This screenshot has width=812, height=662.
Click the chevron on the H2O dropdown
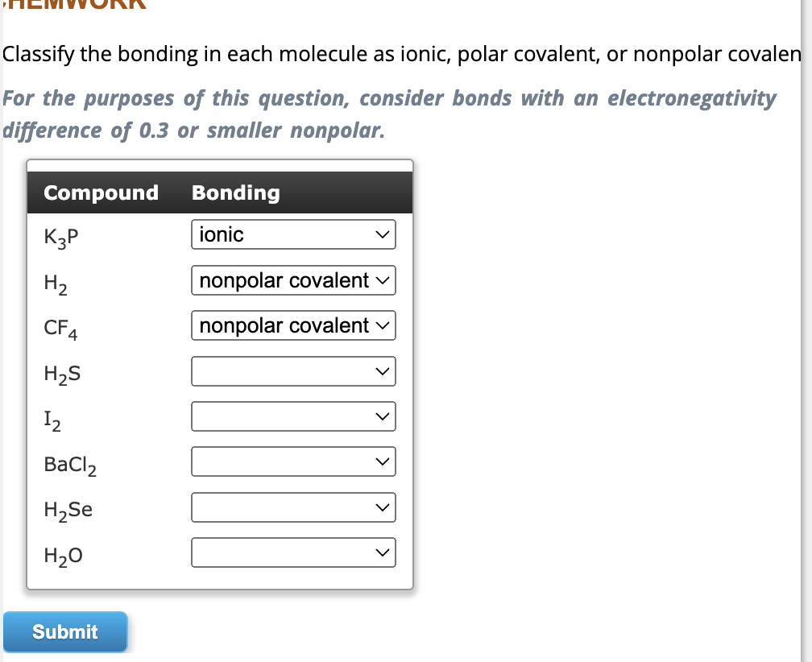[383, 552]
